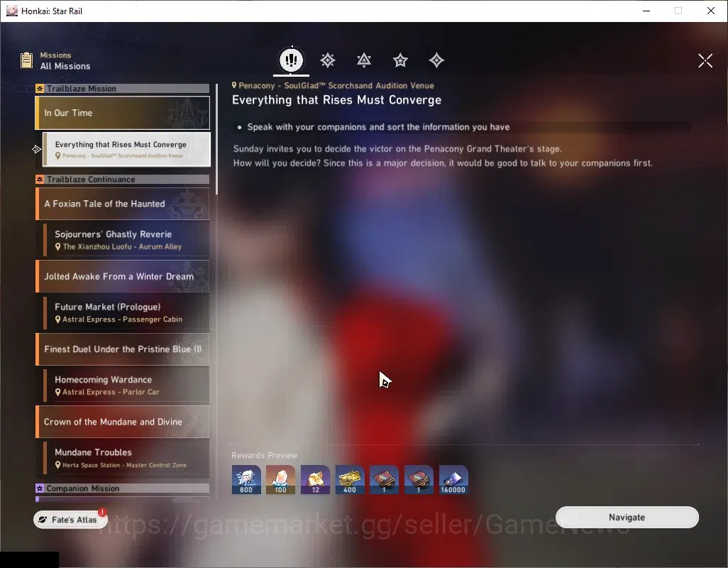View the 100 Stellar Jade reward
Image resolution: width=728 pixels, height=568 pixels.
click(x=280, y=479)
